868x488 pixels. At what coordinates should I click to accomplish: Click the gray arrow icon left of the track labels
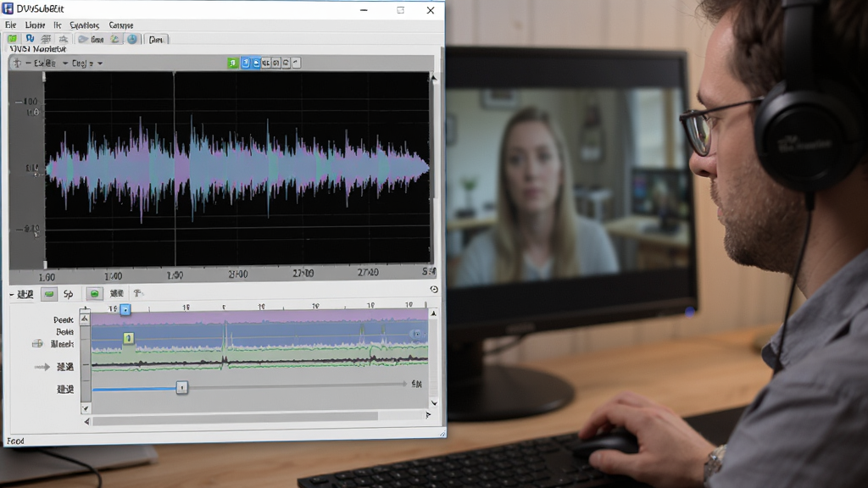click(42, 366)
